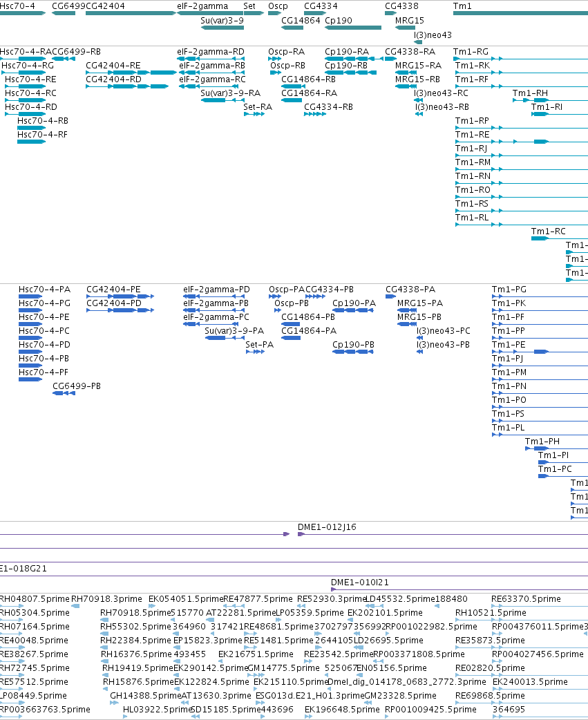Click protein Tm1-PI label
This screenshot has width=588, height=720.
pos(553,455)
